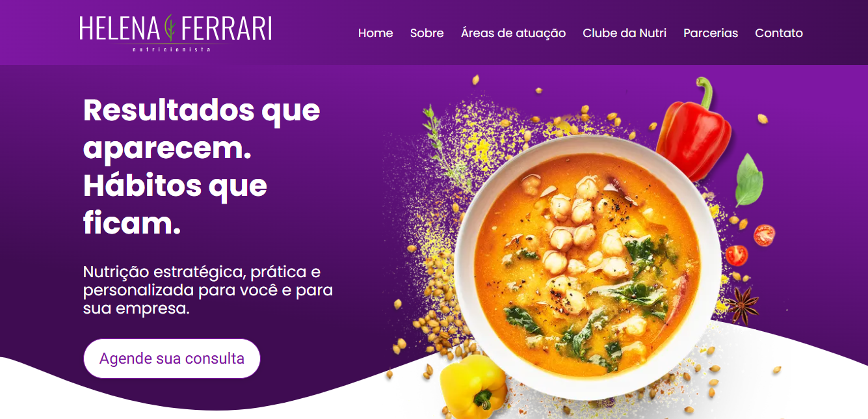
Task: Click the headline 'Resultados que aparecem'
Action: coord(202,129)
